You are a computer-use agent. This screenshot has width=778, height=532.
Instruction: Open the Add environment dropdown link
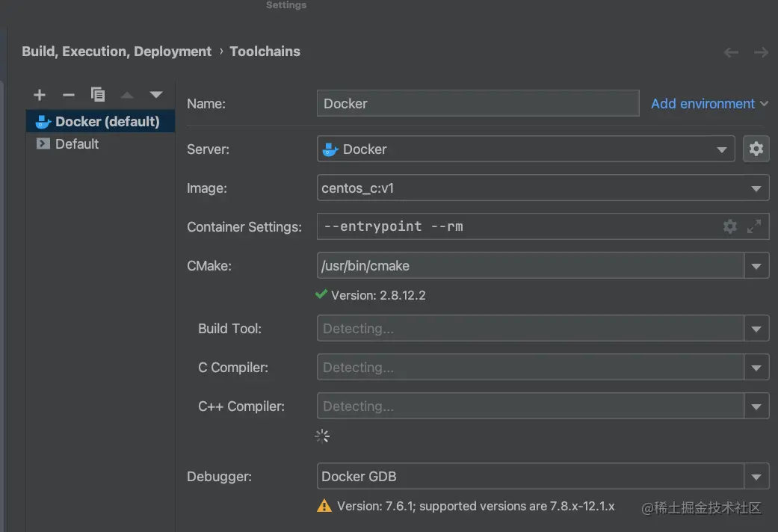coord(709,103)
